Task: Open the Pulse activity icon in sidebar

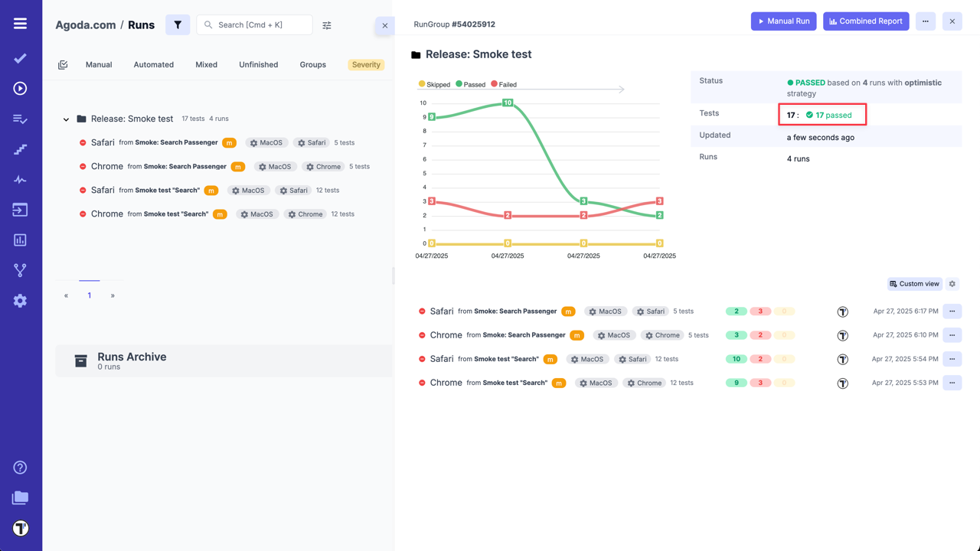Action: (21, 180)
